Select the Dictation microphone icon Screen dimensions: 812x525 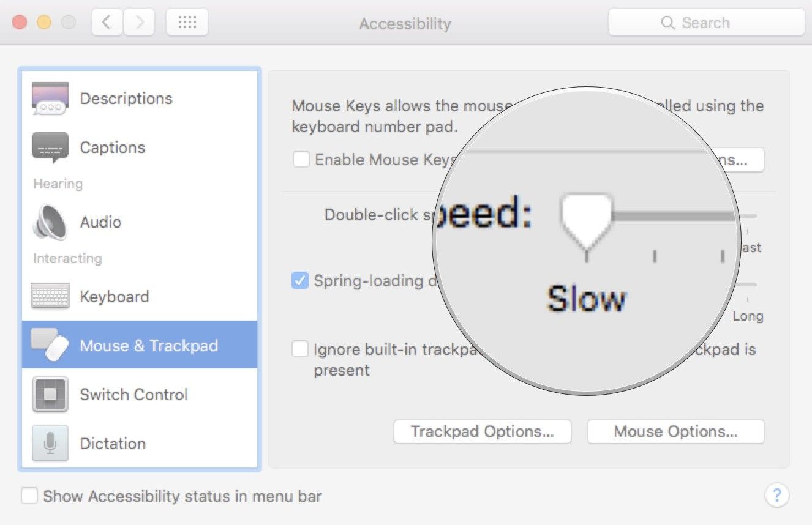[x=50, y=444]
